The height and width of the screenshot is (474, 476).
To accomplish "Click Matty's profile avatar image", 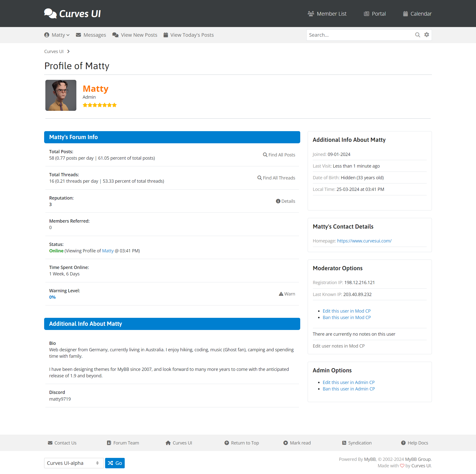I will (x=61, y=95).
